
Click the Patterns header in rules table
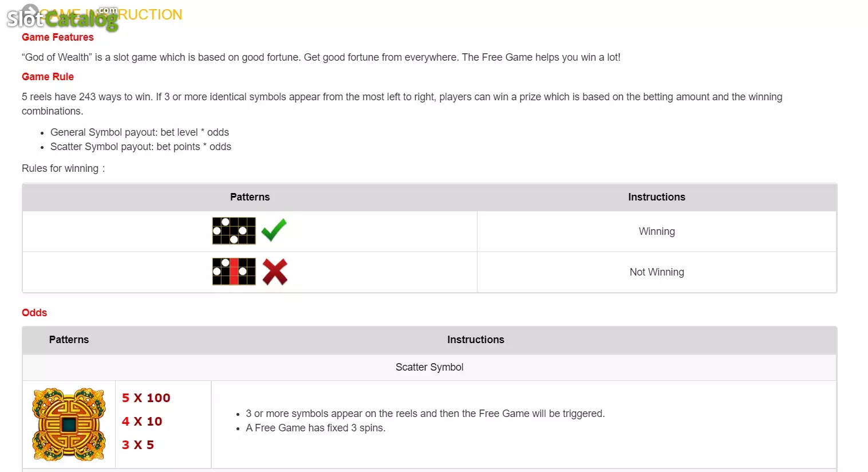click(250, 197)
